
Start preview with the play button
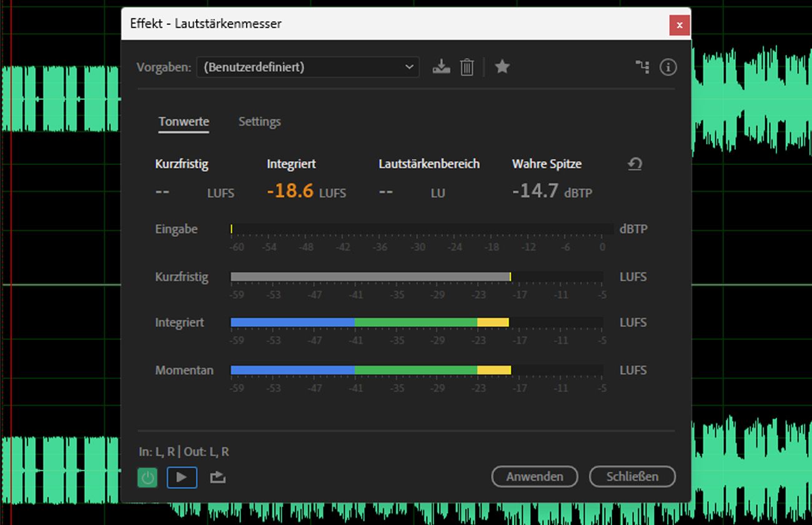pyautogui.click(x=182, y=477)
